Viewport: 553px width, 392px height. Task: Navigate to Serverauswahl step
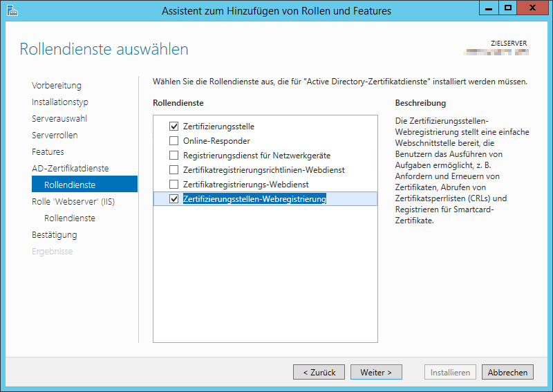tap(59, 119)
